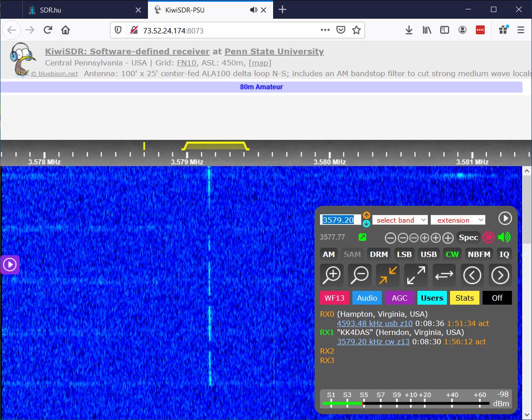Zoom out on the waterfall with the magnifier

360,275
